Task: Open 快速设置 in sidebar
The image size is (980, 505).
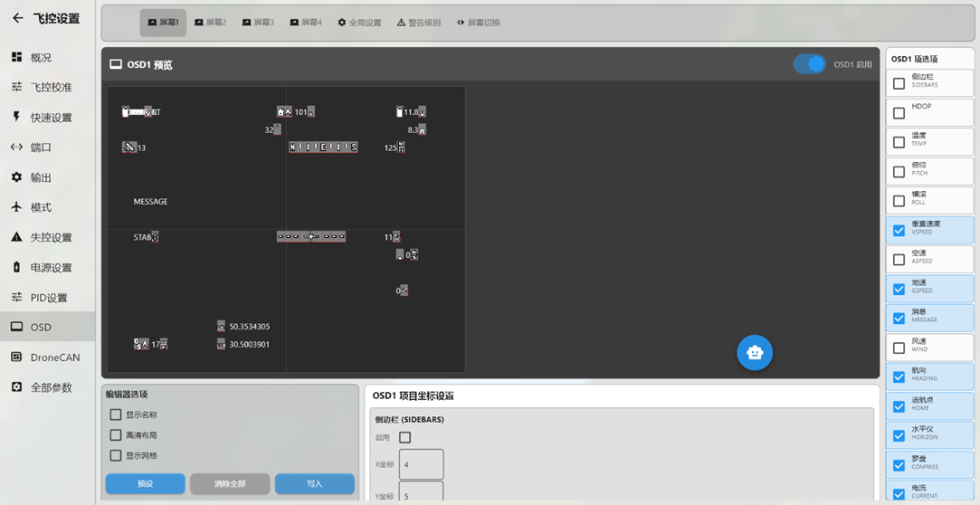Action: (x=51, y=118)
